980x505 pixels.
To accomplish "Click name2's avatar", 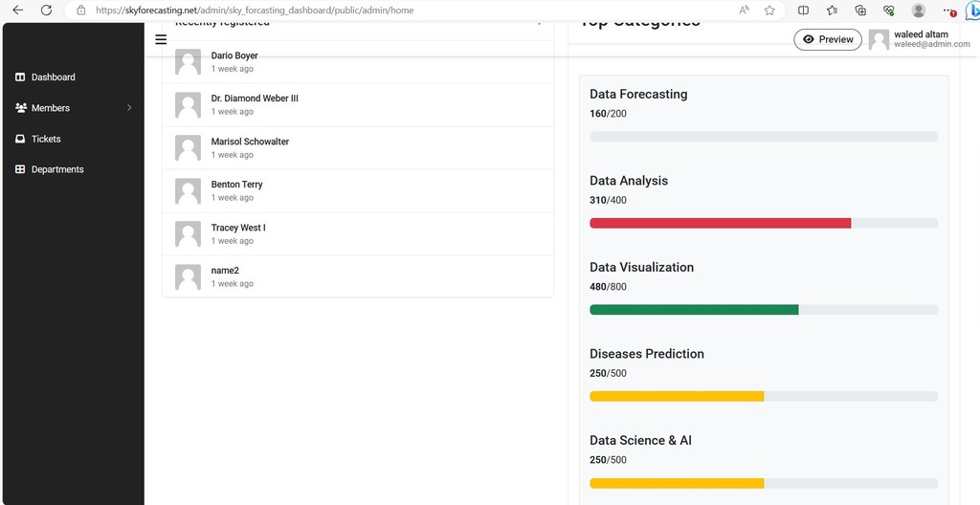I will point(189,276).
